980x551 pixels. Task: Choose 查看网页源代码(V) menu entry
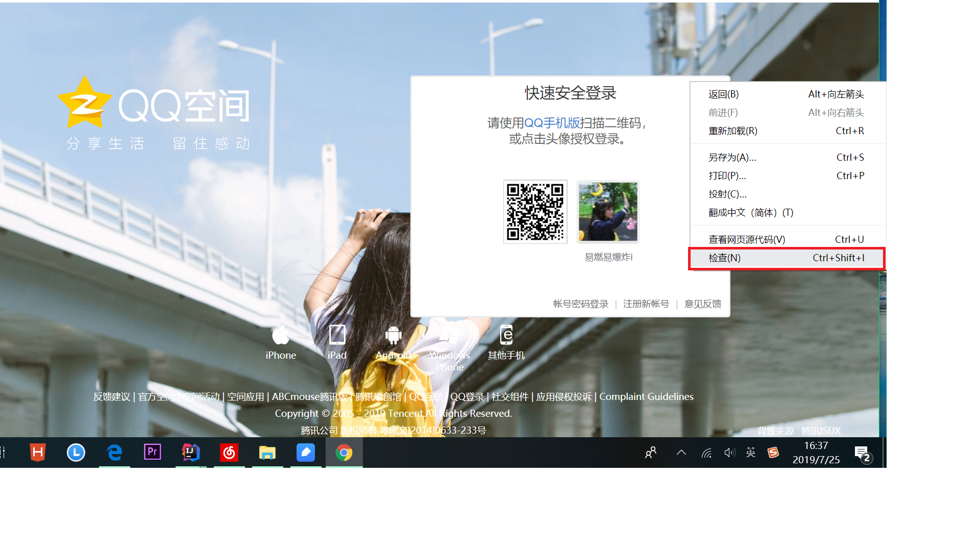pos(747,240)
